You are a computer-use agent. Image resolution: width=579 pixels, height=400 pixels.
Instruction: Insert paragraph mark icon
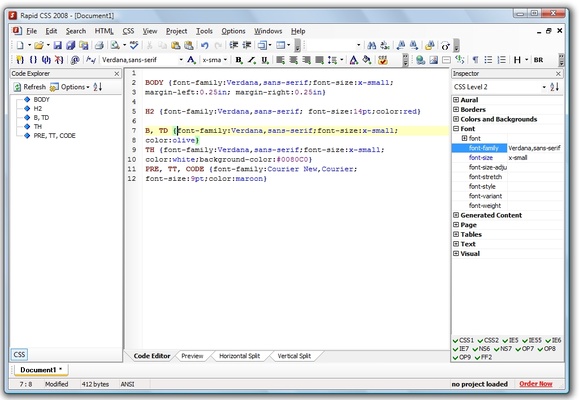click(475, 60)
